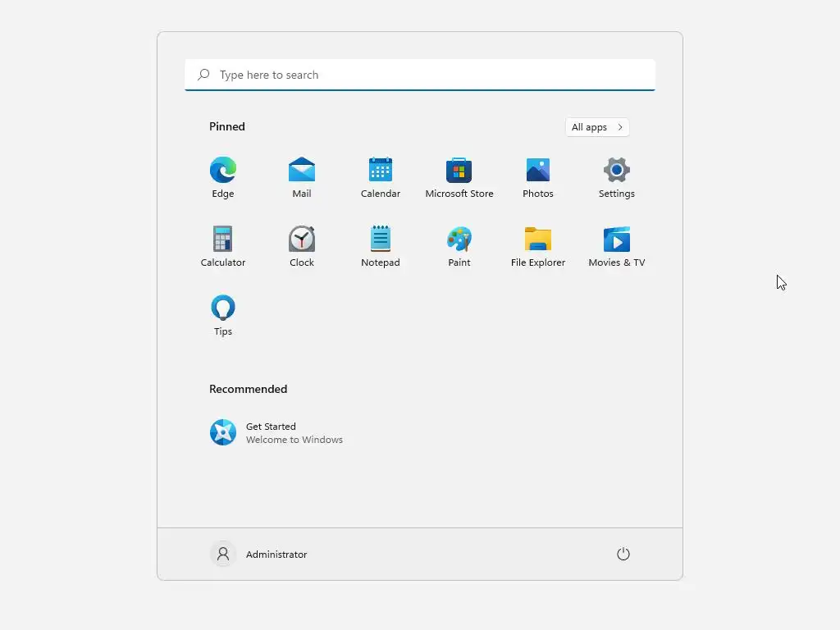Launch Movies & TV

tap(617, 246)
